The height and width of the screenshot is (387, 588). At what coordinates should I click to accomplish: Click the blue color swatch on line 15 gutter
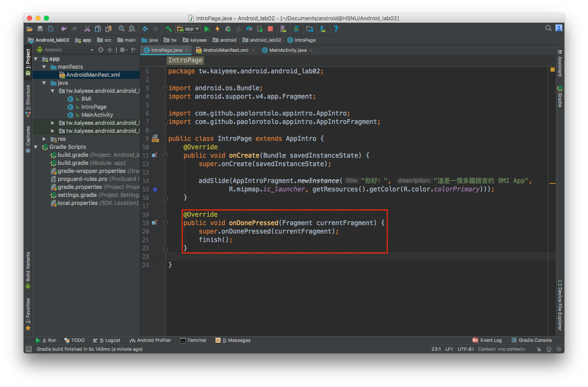(x=155, y=189)
